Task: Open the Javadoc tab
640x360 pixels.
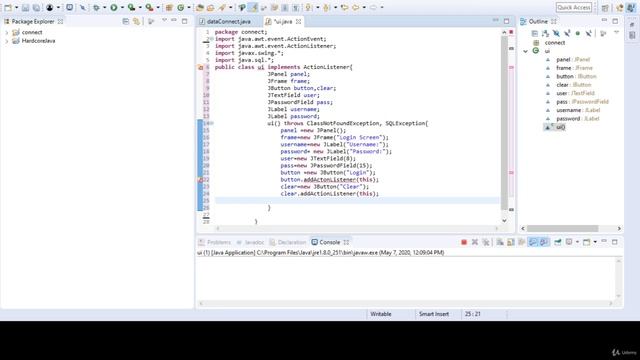Action: [250, 242]
